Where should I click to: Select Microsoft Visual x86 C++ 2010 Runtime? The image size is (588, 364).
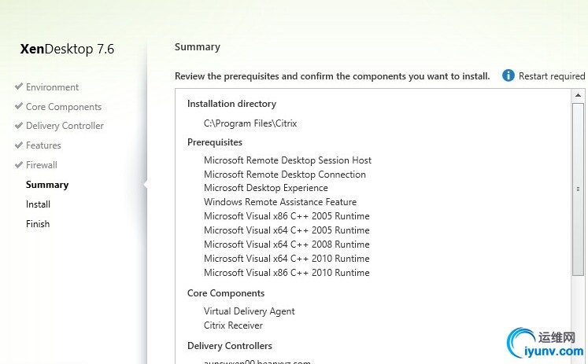[287, 273]
